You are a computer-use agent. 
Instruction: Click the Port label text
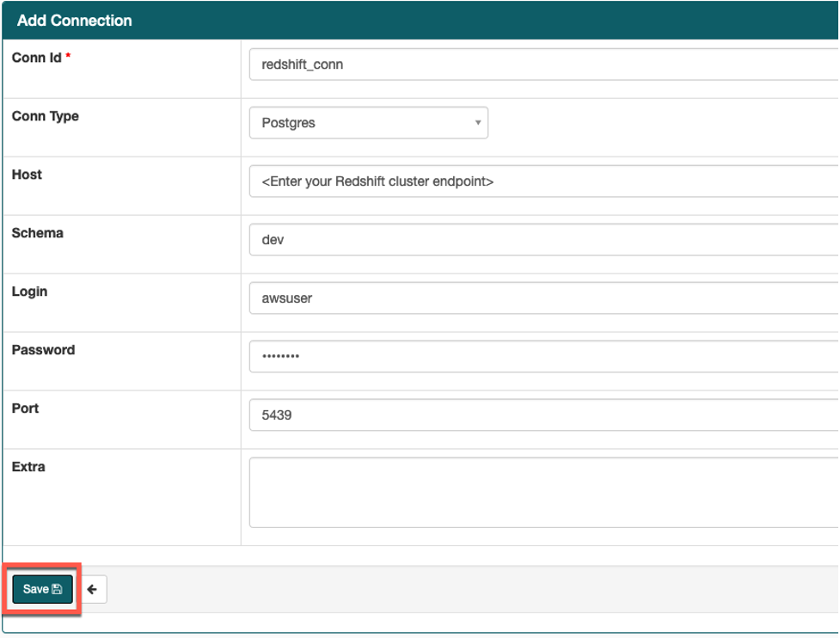25,409
